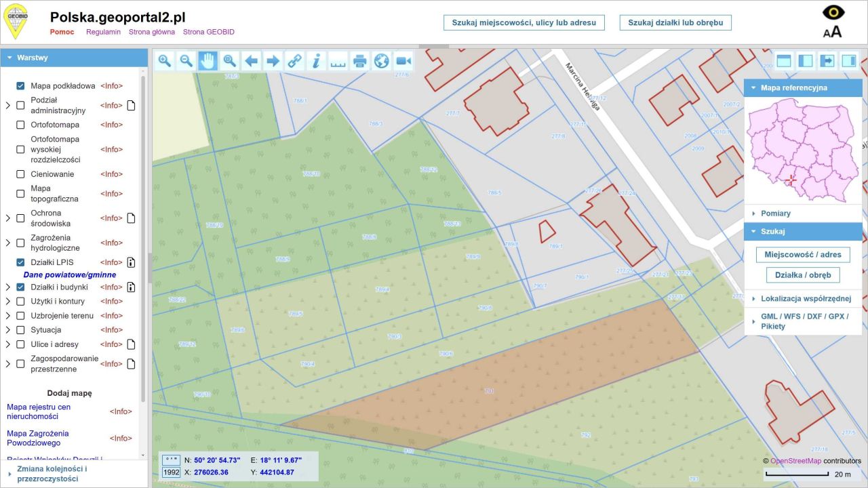This screenshot has height=488, width=868.
Task: Expand the Ochrona środowiska tree node
Action: click(8, 218)
